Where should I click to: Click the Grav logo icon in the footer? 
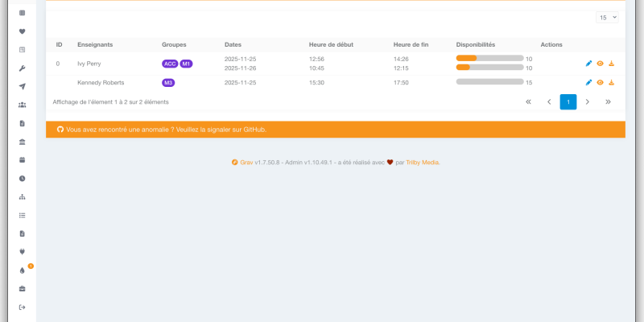click(x=234, y=163)
